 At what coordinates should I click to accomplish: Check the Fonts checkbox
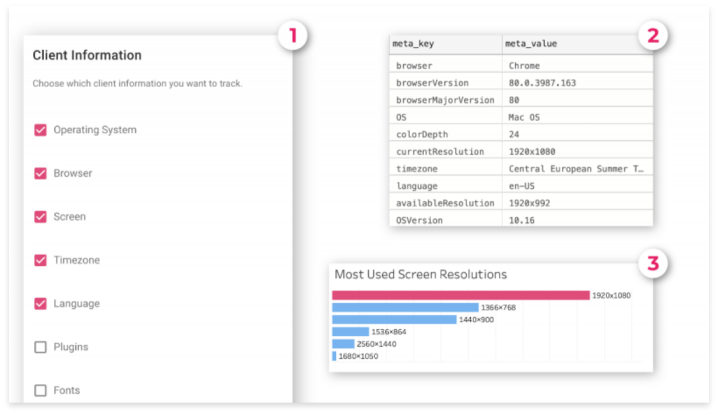click(x=41, y=390)
